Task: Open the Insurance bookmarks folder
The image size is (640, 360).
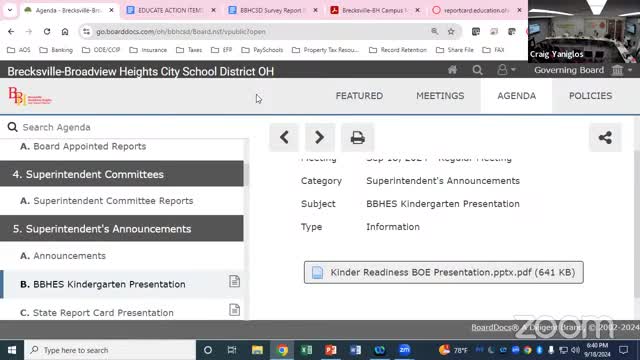Action: 148,50
